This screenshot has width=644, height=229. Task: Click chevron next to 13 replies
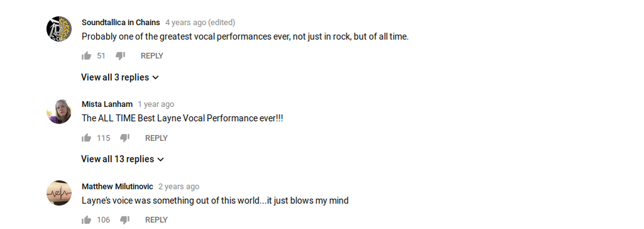click(160, 159)
